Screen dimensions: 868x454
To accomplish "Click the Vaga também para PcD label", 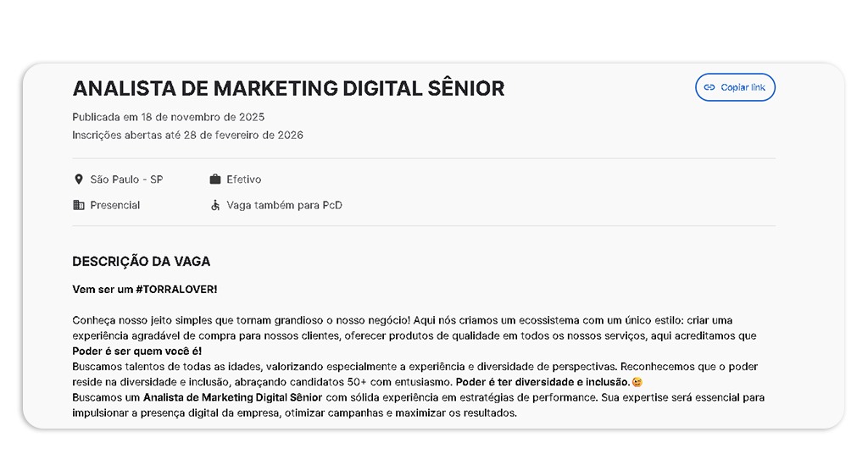I will coord(284,205).
